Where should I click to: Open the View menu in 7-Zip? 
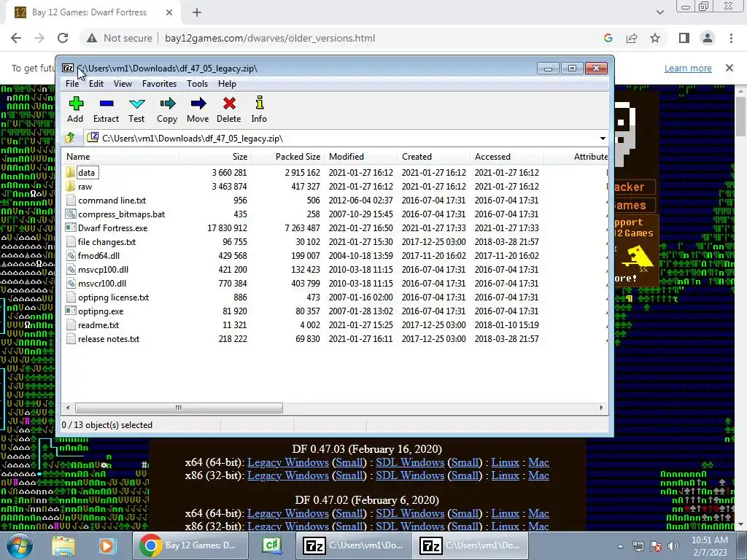click(x=123, y=84)
